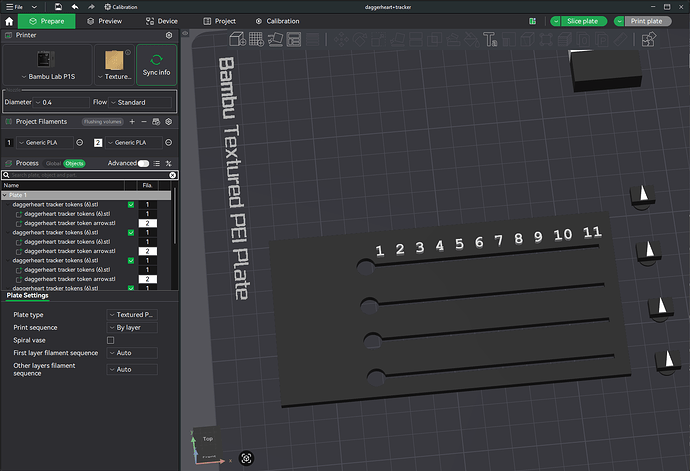Click the Sync info button
The image size is (690, 471).
click(157, 65)
